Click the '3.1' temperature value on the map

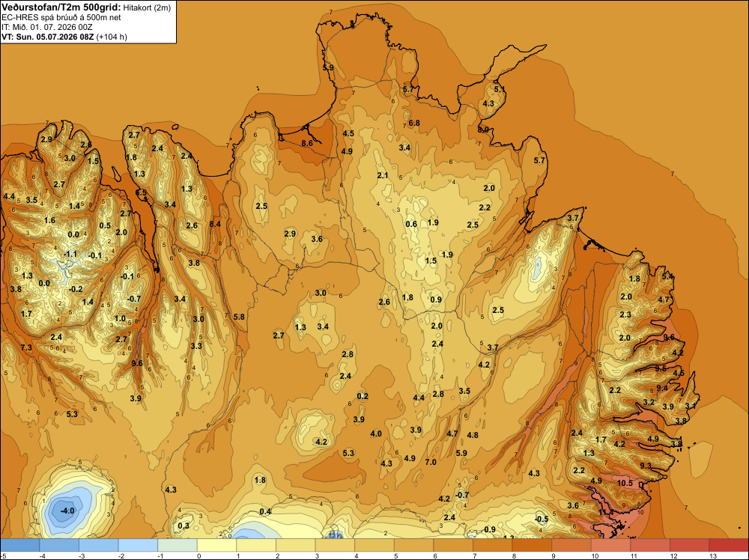691,406
